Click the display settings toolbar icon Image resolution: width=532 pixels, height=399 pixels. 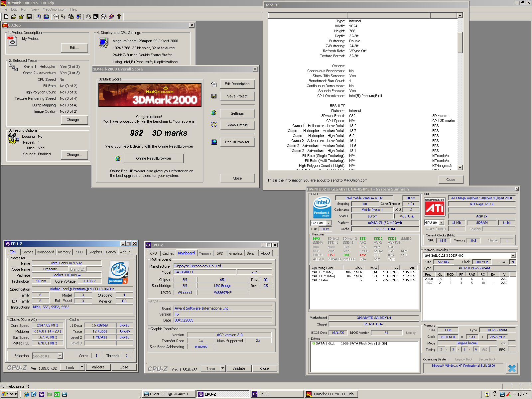[x=79, y=17]
